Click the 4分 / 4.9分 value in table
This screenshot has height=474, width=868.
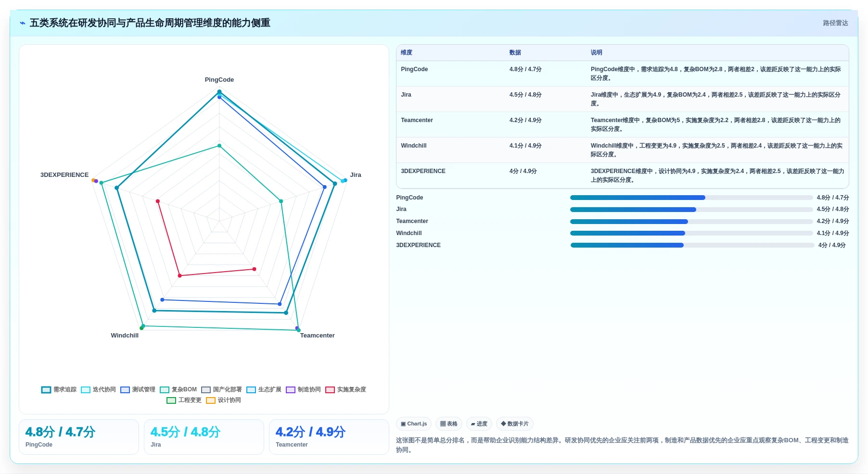523,172
